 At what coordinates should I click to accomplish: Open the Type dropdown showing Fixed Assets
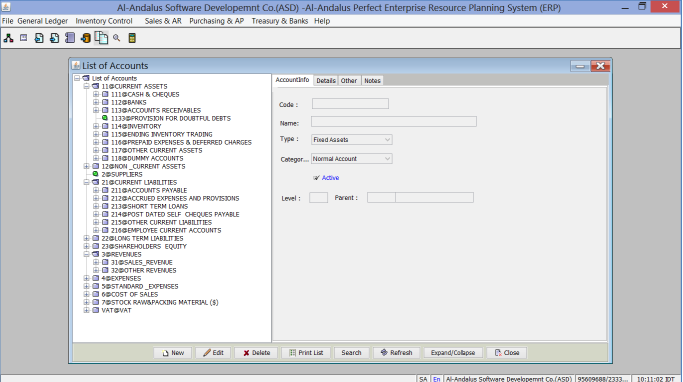tap(352, 139)
